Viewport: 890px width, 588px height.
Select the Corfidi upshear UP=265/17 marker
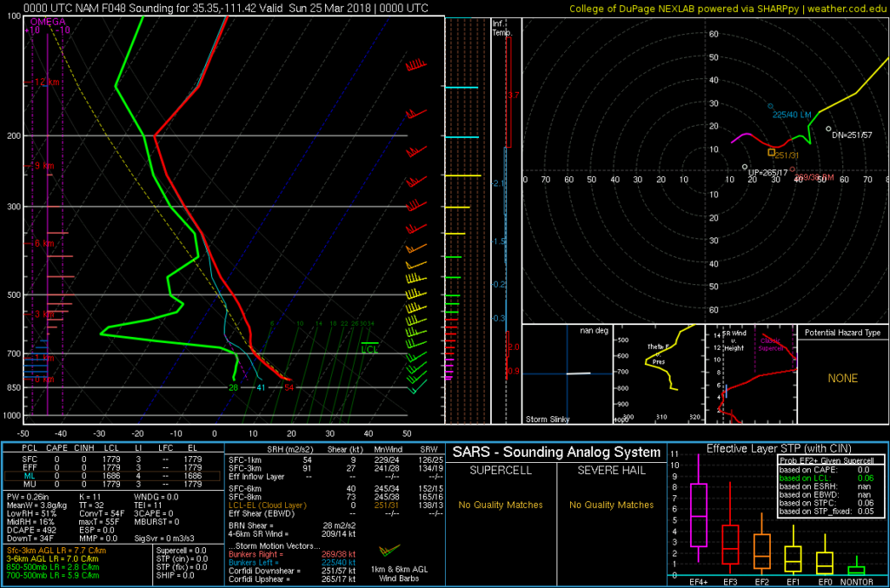[745, 167]
